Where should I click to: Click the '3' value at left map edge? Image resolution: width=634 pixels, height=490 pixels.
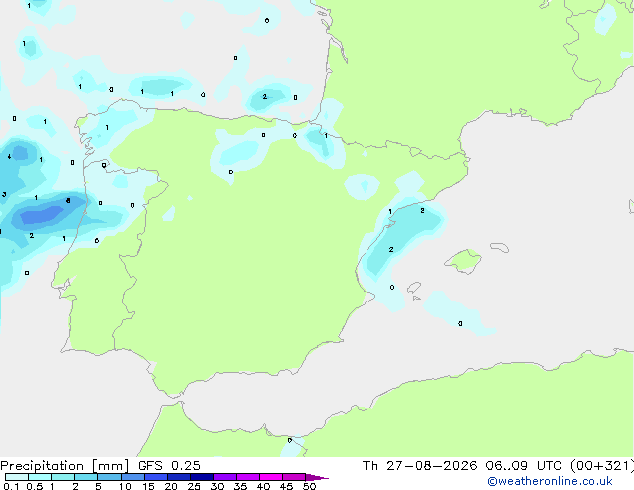[4, 194]
